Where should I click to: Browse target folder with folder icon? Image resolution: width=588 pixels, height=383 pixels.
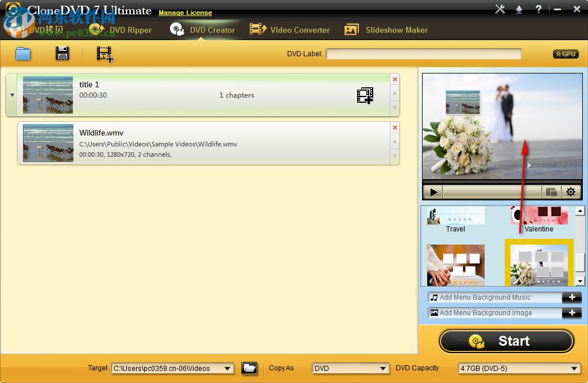[x=249, y=369]
